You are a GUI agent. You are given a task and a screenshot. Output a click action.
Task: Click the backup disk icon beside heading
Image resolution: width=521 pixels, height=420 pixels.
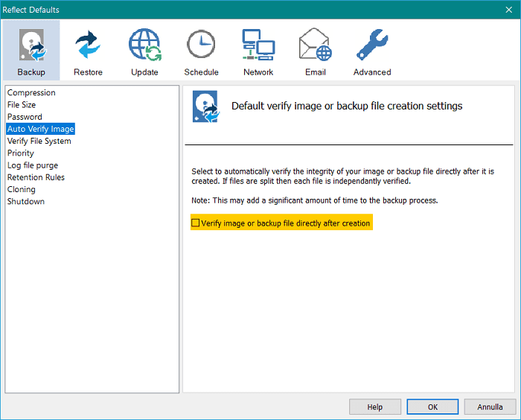click(205, 106)
